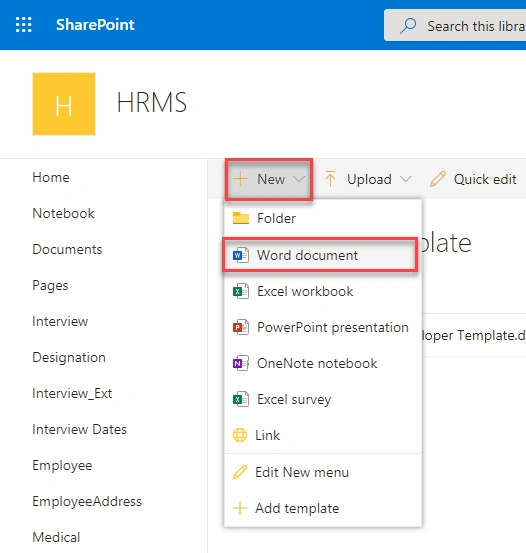Screen dimensions: 526x553
Task: Open the HRMS site title
Action: click(152, 103)
